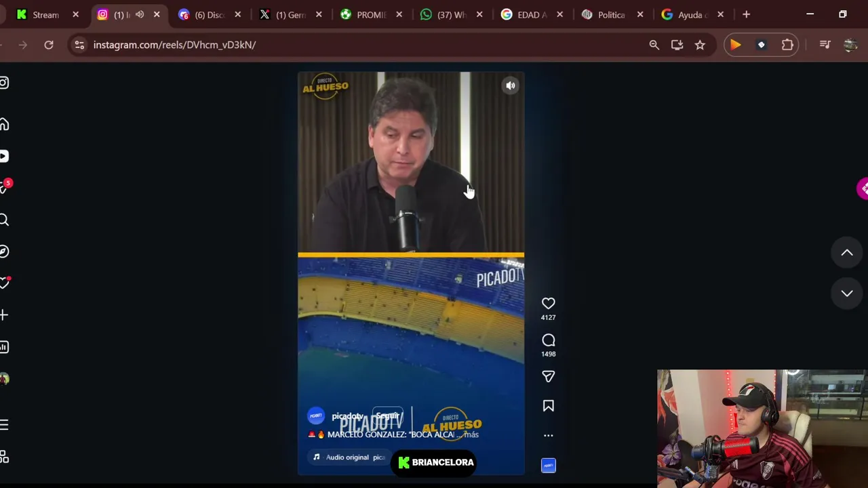Click the address bar URL
868x488 pixels.
174,45
